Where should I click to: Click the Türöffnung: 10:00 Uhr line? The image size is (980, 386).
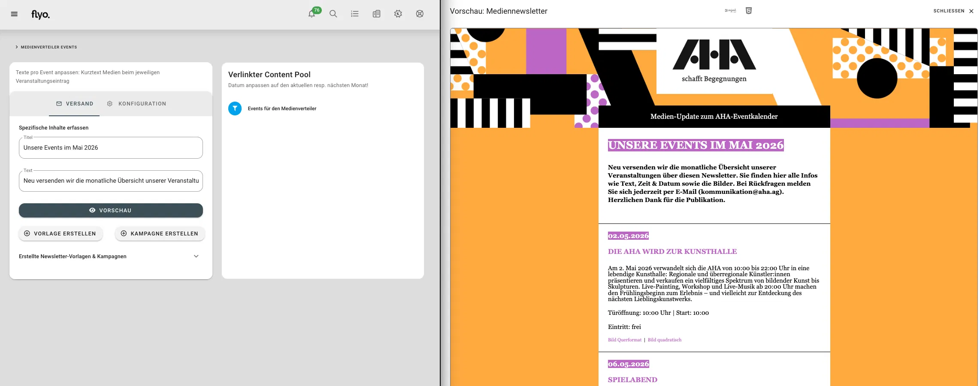pos(658,313)
